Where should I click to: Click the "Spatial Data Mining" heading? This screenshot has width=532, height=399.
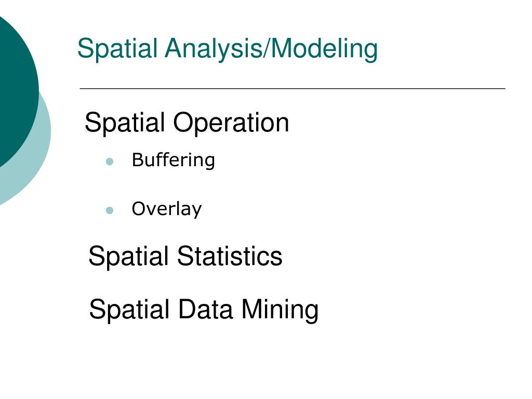[x=203, y=310]
